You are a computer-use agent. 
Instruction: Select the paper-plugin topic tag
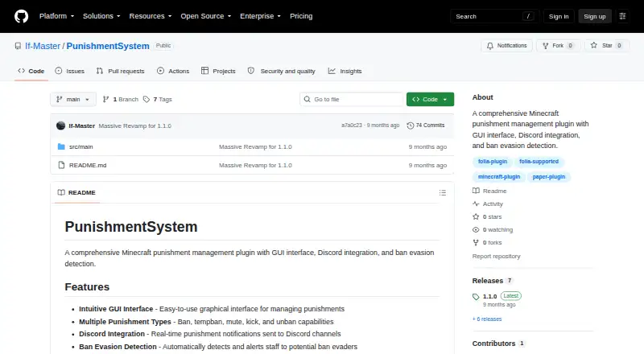[549, 176]
